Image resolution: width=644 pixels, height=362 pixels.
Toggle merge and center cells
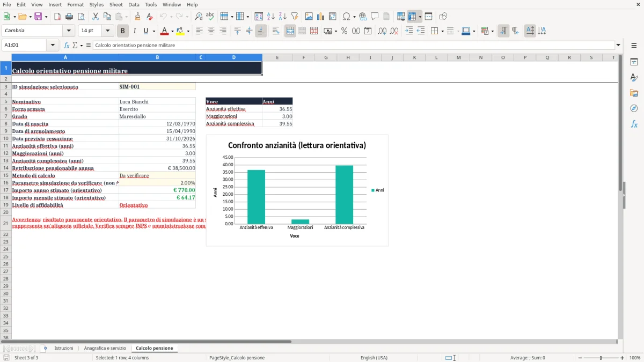(290, 31)
